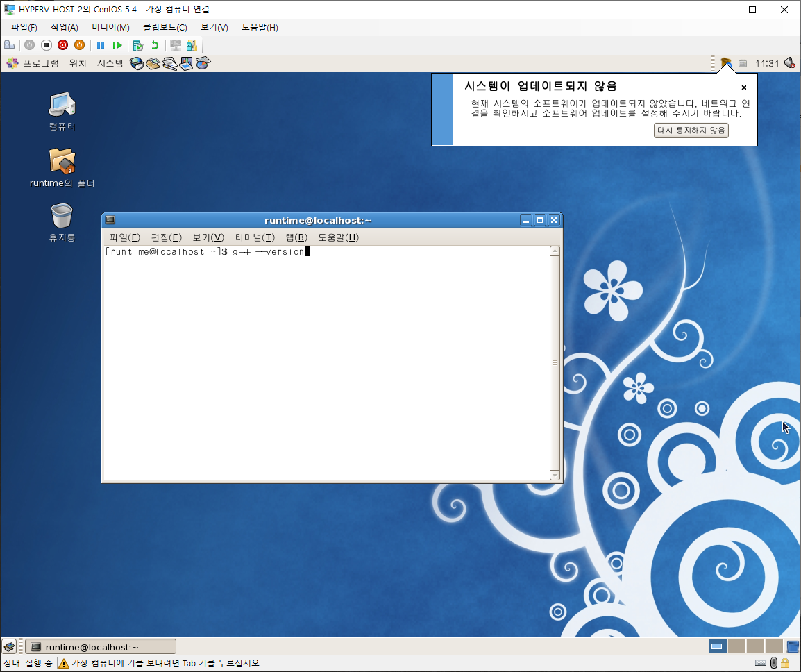Screen dimensions: 801x672
Task: Open the mail client launcher icon in GNOME panel
Action: point(153,64)
